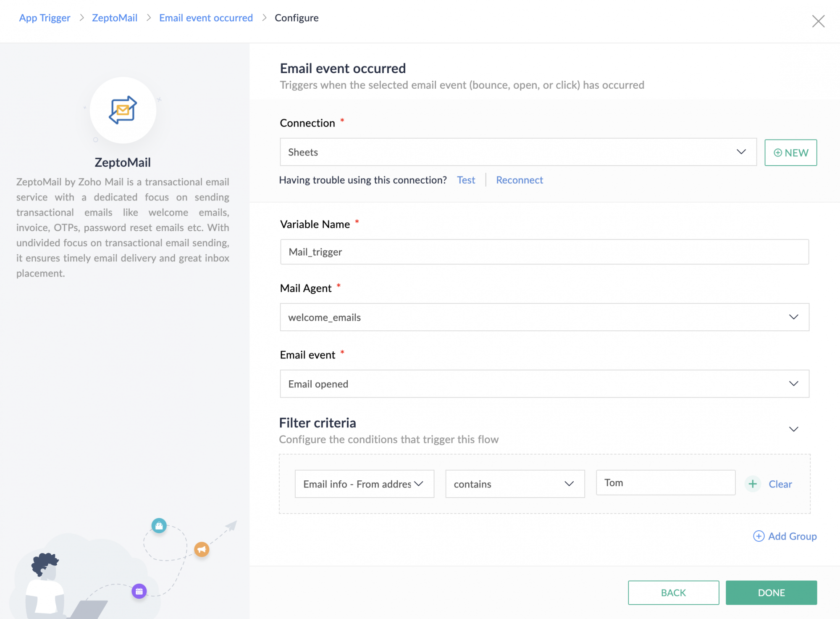Open the Connection dropdown showing Sheets

(x=518, y=152)
